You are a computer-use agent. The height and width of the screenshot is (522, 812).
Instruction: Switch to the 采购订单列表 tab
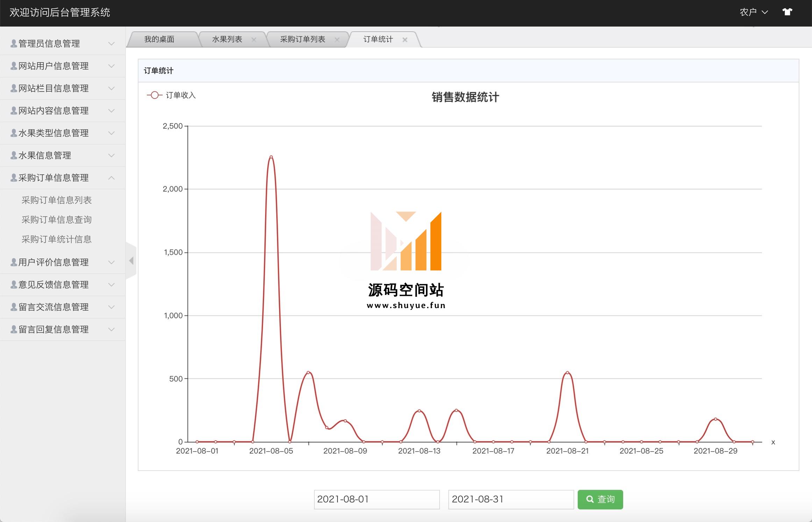point(302,39)
